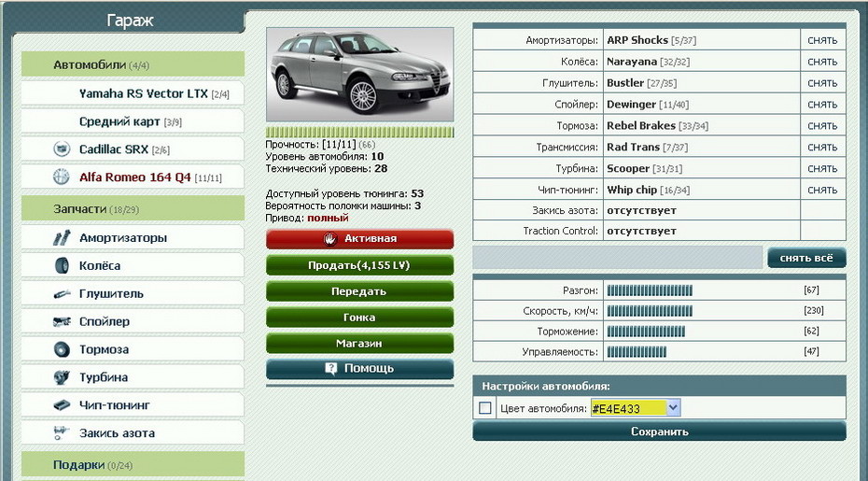Image resolution: width=868 pixels, height=481 pixels.
Task: Click the Гараж panel title
Action: pos(130,21)
